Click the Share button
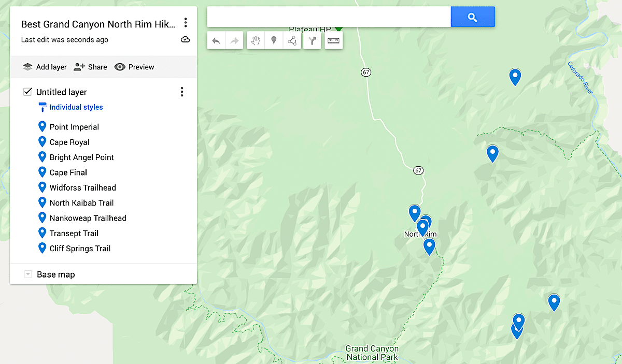 pos(90,67)
